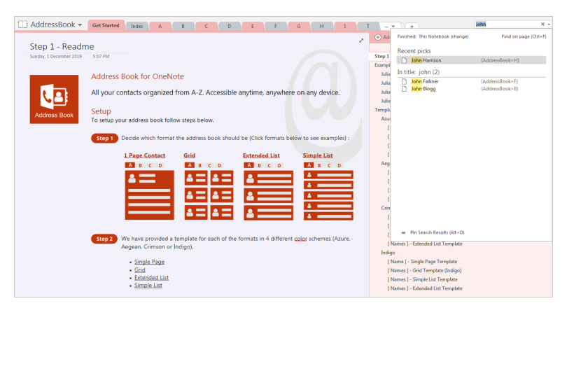
Task: Follow the Single Page bullet link
Action: 149,262
